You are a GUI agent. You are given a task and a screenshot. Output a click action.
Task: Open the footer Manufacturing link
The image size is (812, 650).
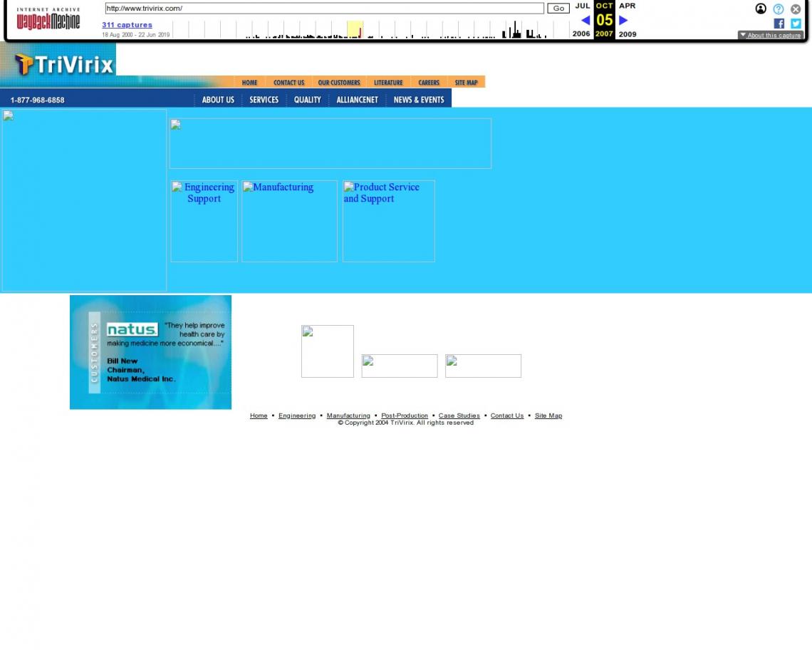(348, 416)
